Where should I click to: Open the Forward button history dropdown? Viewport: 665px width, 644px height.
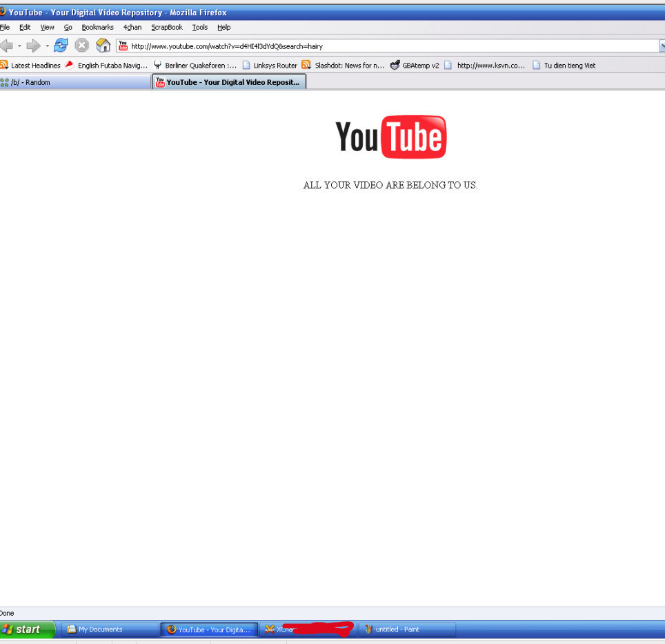tap(47, 46)
